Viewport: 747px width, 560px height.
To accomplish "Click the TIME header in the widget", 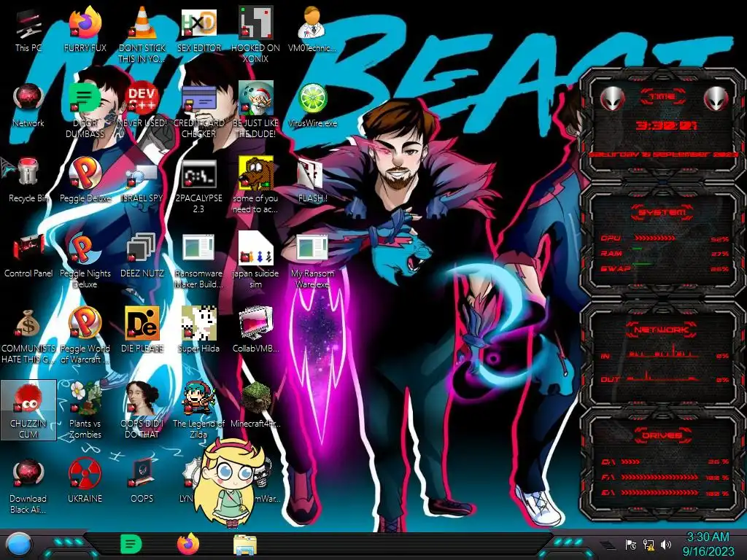I will click(x=662, y=97).
